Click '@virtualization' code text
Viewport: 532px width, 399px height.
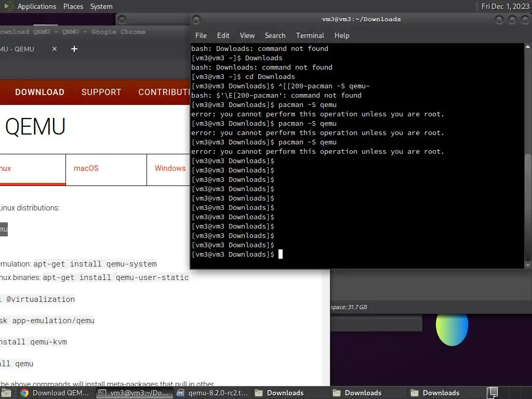click(41, 299)
